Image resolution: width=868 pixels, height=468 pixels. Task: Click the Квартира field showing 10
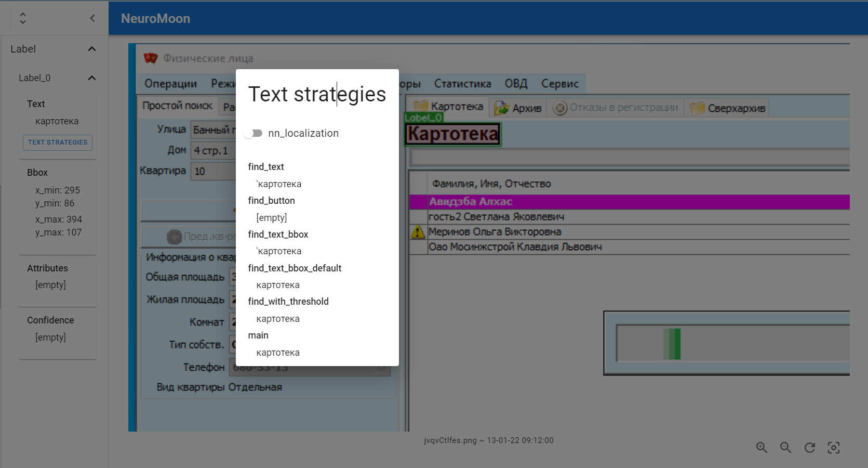(x=213, y=171)
